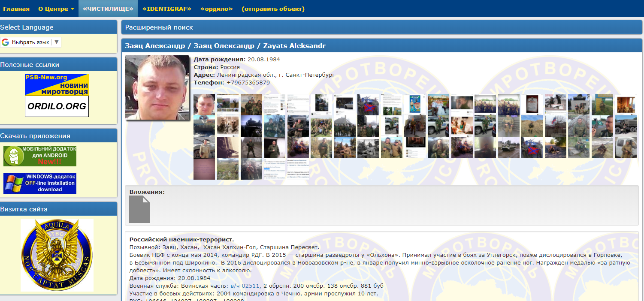
Task: Click the language selector dropdown arrow
Action: click(57, 42)
